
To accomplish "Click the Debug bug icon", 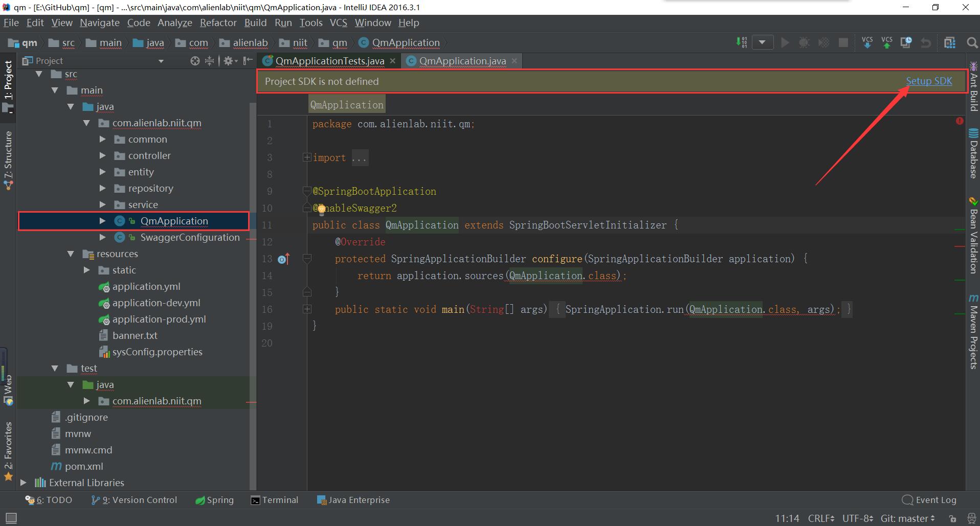I will click(804, 42).
